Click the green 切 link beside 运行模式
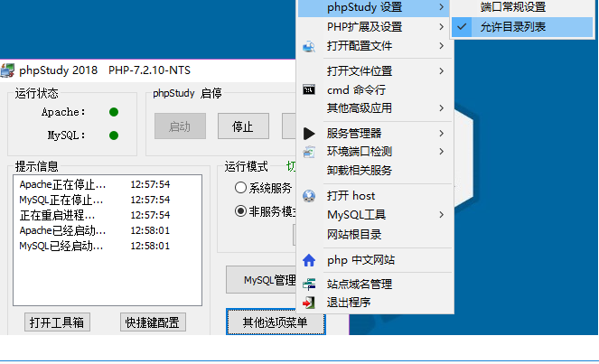The height and width of the screenshot is (364, 599). click(x=291, y=166)
